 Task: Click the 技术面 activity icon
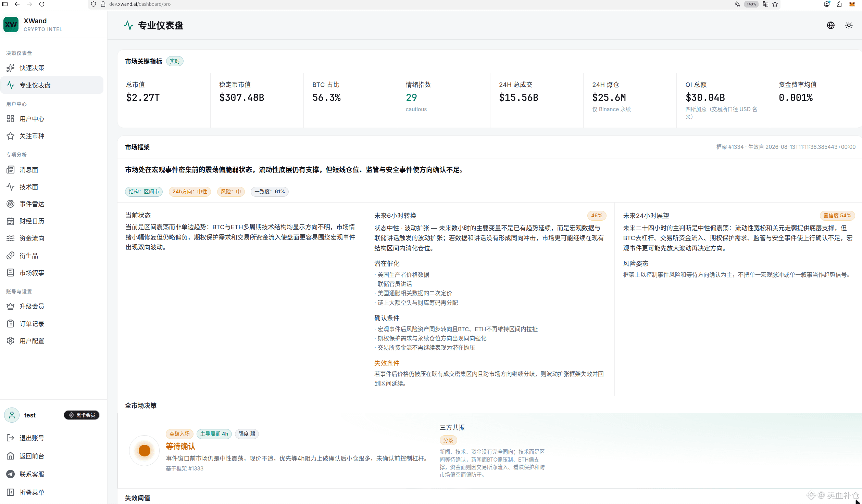pyautogui.click(x=11, y=187)
